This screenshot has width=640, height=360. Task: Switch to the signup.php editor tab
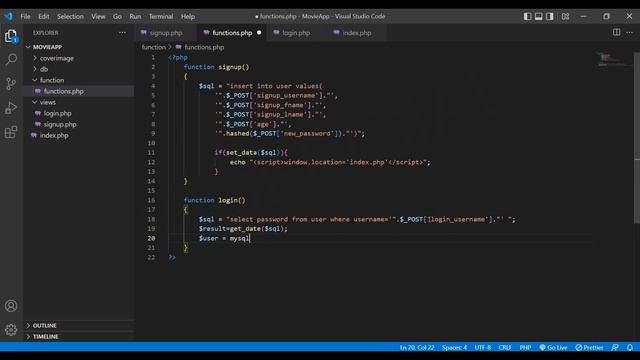pyautogui.click(x=166, y=33)
